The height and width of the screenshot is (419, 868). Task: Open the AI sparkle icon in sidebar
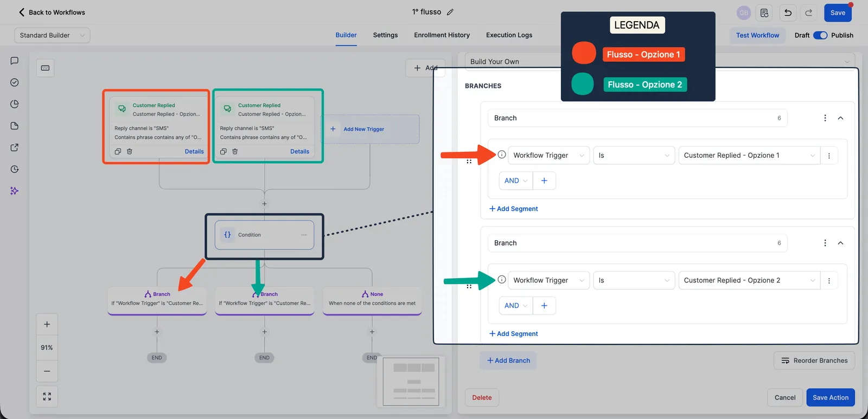[x=15, y=191]
